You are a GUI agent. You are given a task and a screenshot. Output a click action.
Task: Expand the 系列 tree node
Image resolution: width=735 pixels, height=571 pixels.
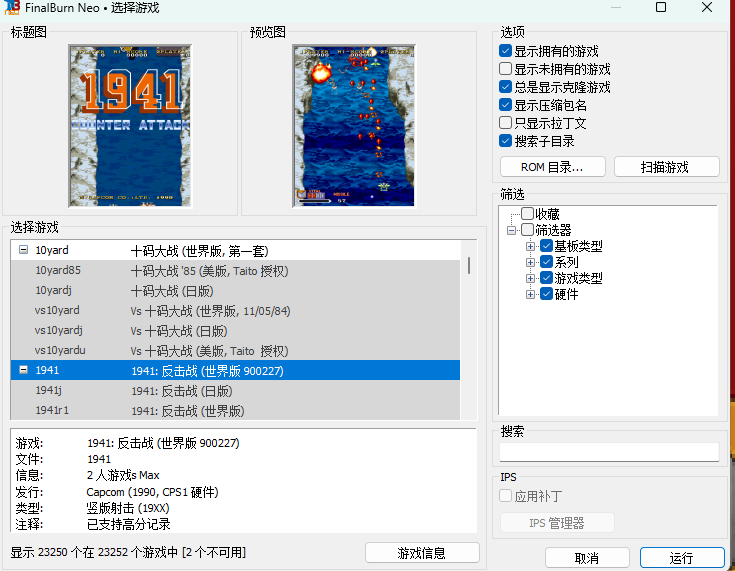coord(530,262)
